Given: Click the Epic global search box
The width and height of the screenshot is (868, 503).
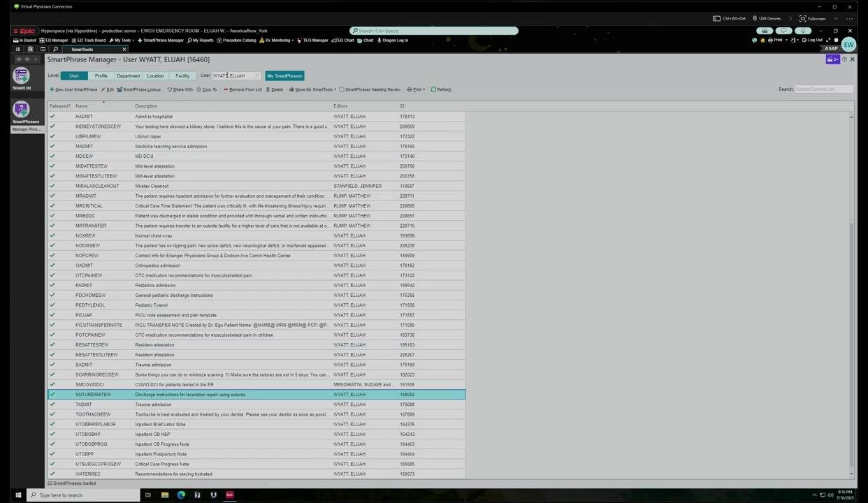Looking at the screenshot, I should [434, 31].
